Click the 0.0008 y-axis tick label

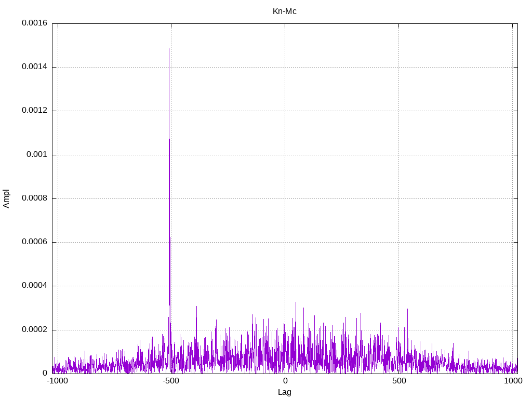tap(34, 198)
